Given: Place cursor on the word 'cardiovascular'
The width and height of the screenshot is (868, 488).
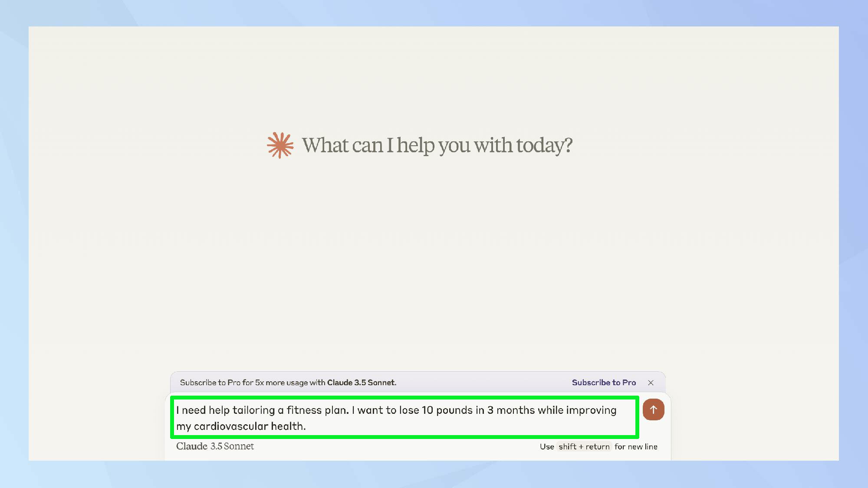Looking at the screenshot, I should click(231, 426).
